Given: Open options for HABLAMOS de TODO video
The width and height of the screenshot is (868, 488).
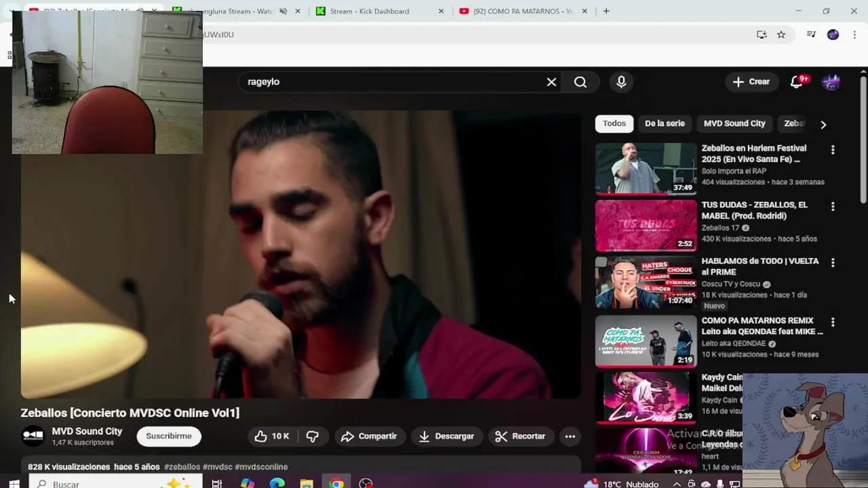Looking at the screenshot, I should (x=833, y=262).
